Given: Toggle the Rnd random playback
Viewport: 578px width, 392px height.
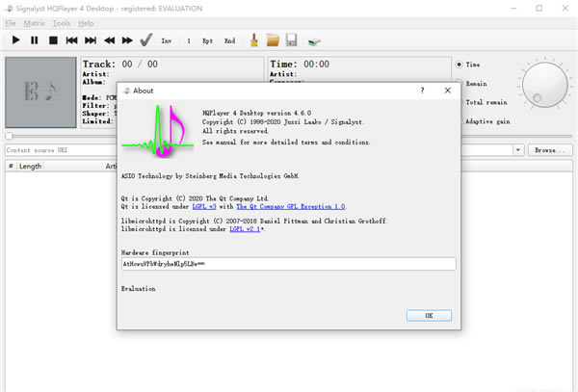Looking at the screenshot, I should tap(229, 41).
